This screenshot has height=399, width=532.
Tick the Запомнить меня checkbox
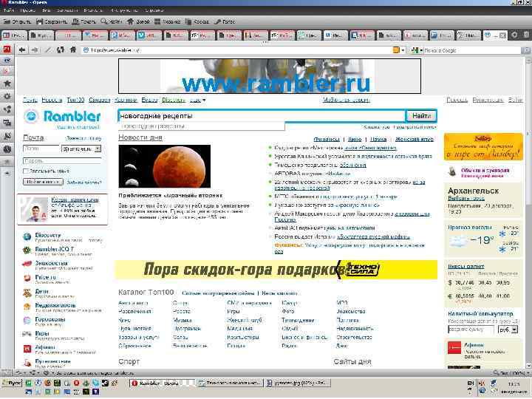[x=25, y=171]
